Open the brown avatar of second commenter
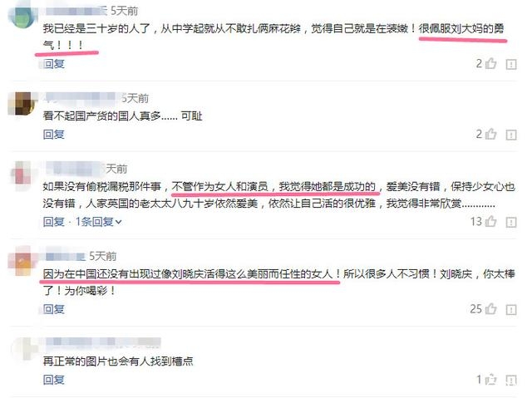The height and width of the screenshot is (398, 532). [22, 103]
